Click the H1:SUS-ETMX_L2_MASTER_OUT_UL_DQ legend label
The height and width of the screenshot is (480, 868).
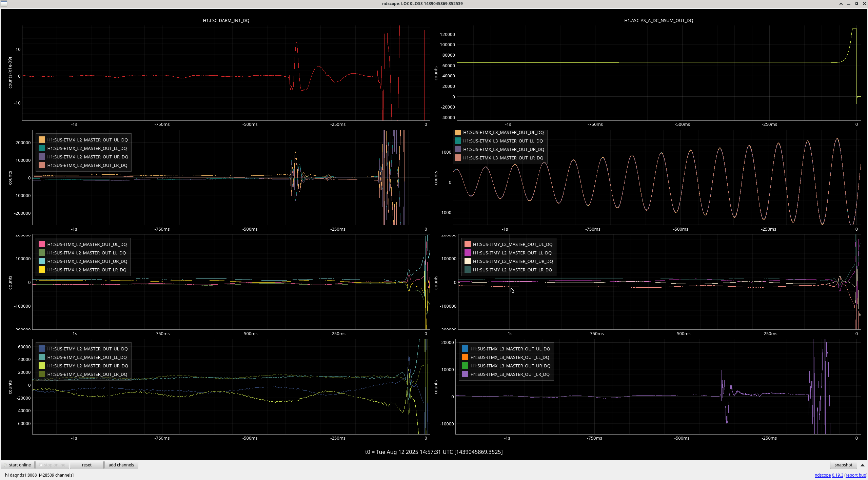pyautogui.click(x=87, y=140)
